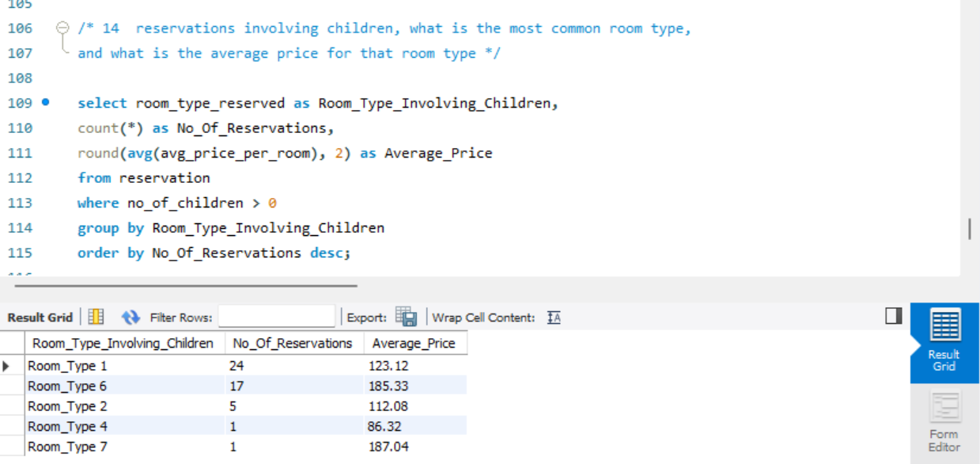Toggle Wrap Cell Content icon
Image resolution: width=980 pixels, height=464 pixels.
pos(554,318)
